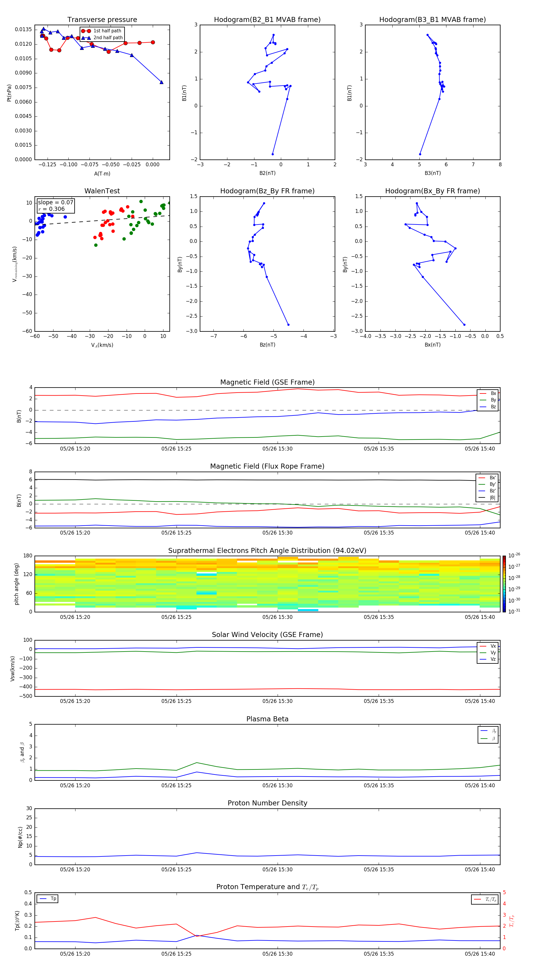Click the dashed regression line in WalenTest plot
This screenshot has height=980, width=535.
pos(102,220)
